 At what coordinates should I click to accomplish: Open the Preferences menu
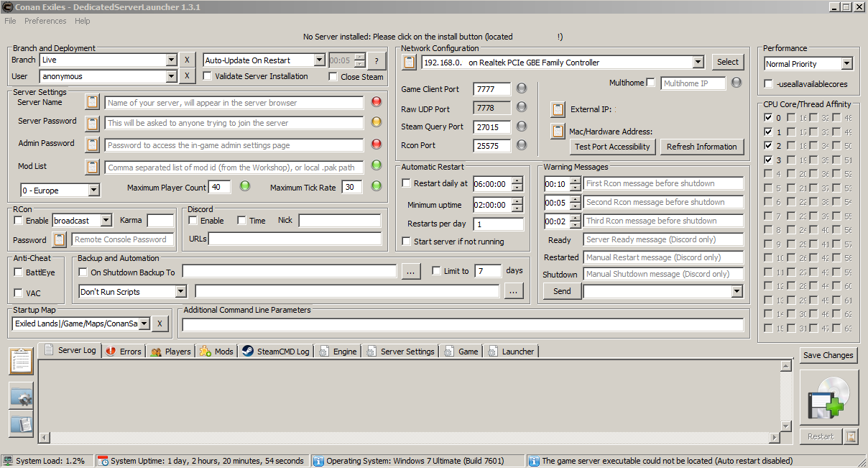click(45, 21)
